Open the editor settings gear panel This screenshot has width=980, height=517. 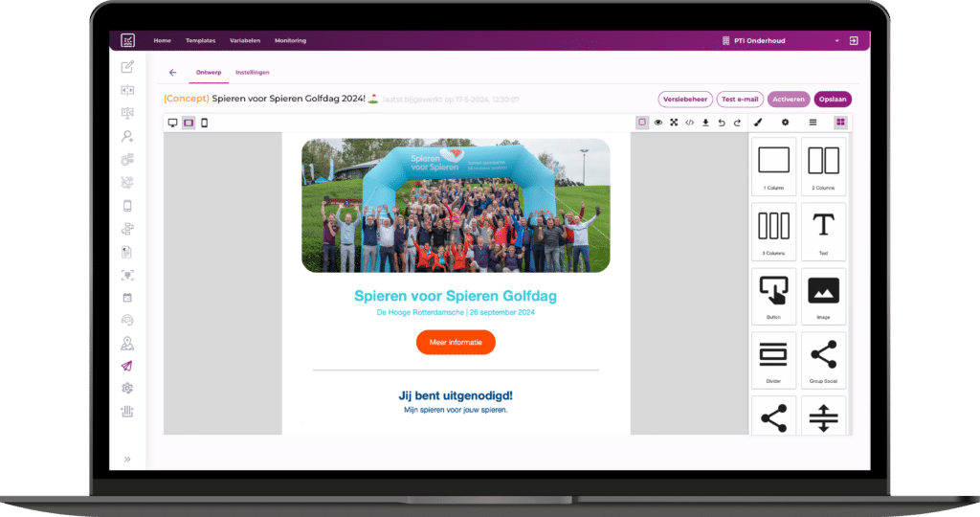[786, 123]
